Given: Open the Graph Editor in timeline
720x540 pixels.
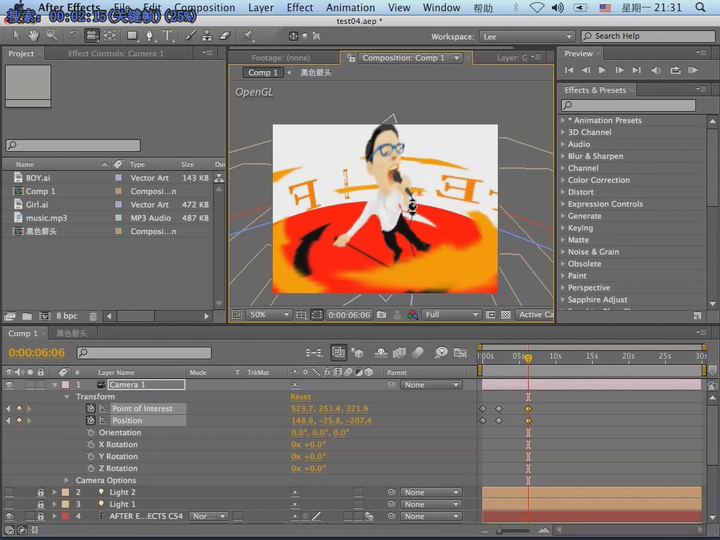Looking at the screenshot, I should (460, 352).
